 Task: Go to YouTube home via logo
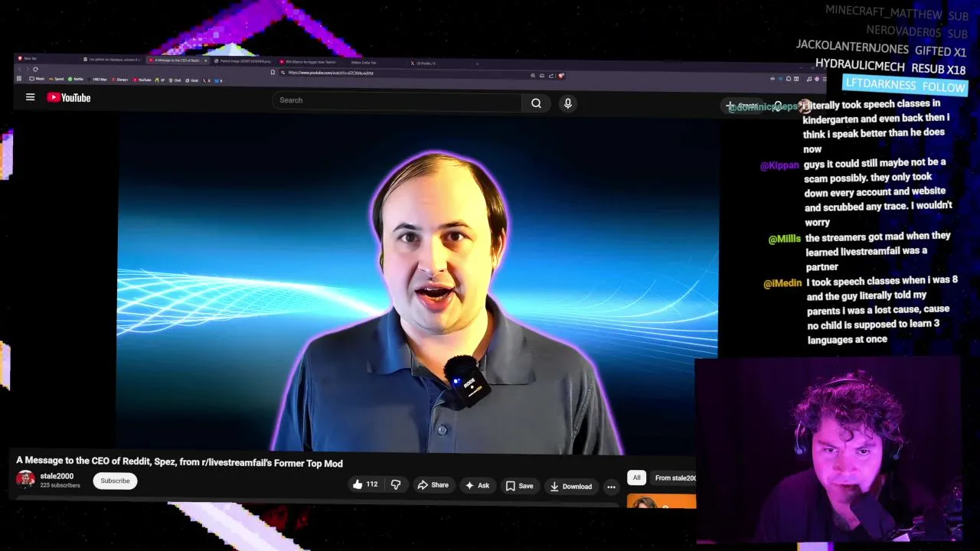(69, 97)
